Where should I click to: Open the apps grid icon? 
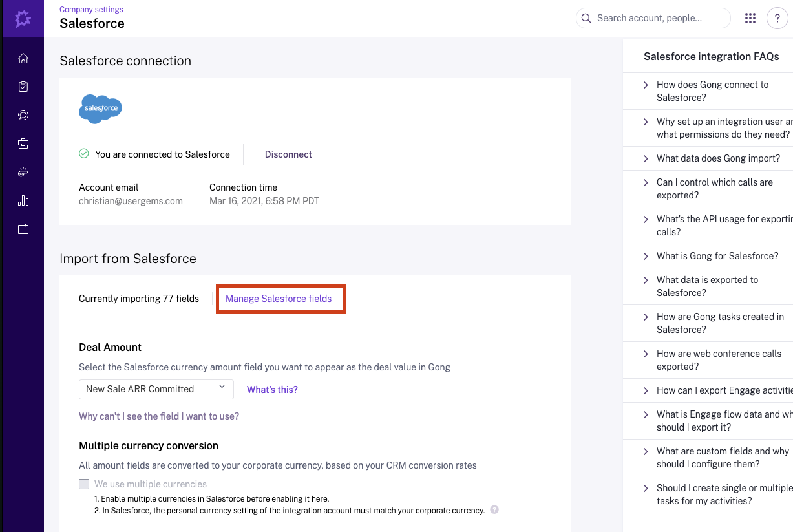[750, 18]
